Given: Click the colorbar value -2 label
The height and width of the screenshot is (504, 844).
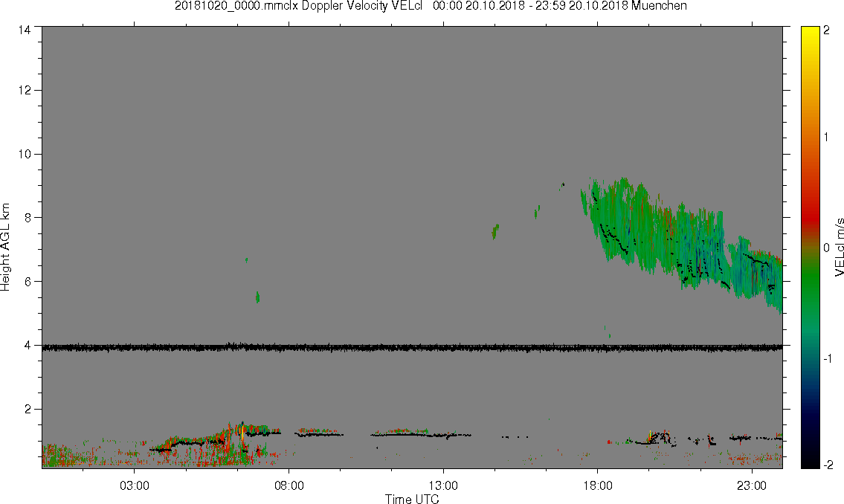Looking at the screenshot, I should 828,465.
